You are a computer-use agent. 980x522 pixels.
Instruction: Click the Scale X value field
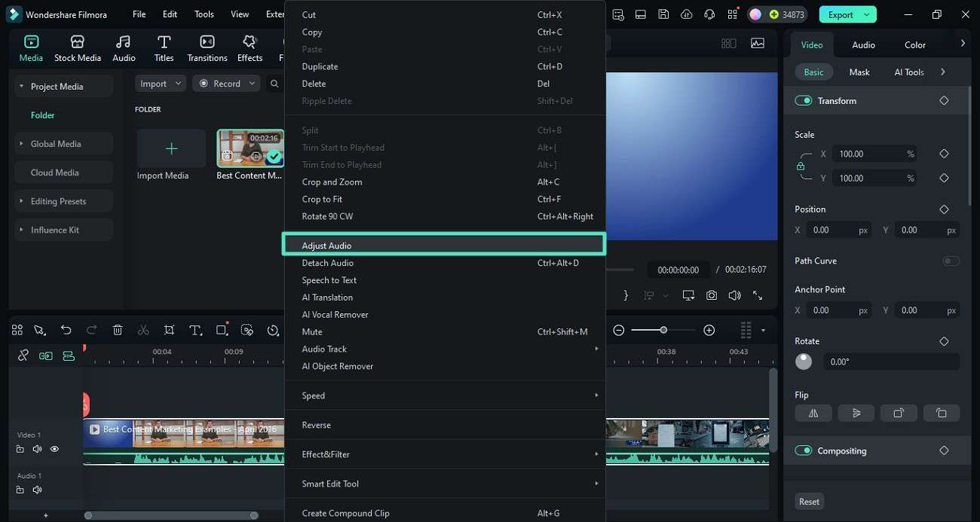874,154
